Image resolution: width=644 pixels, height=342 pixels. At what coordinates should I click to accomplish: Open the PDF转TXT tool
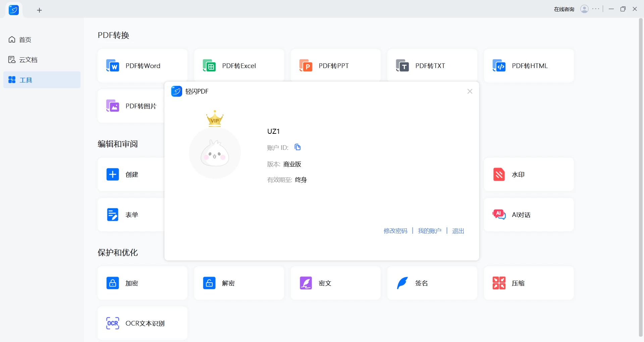tap(432, 66)
